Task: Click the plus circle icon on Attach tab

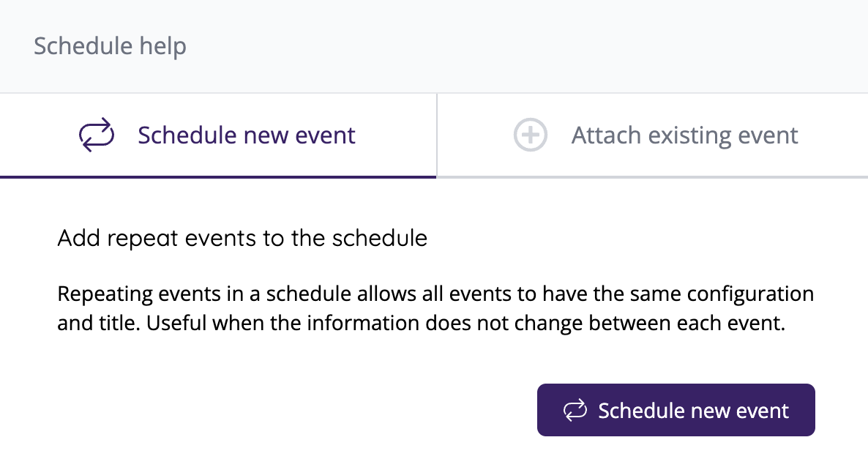Action: [x=531, y=135]
